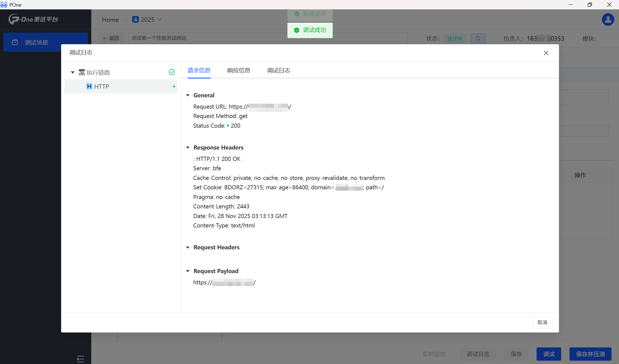Click the sidebar collapse icon at bottom left

(80, 359)
